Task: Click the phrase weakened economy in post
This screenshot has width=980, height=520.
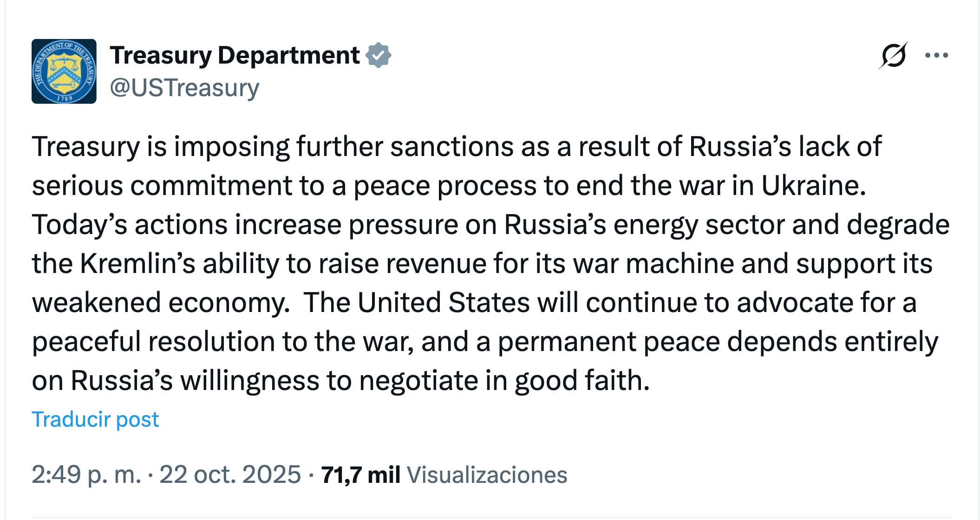Action: (x=161, y=303)
